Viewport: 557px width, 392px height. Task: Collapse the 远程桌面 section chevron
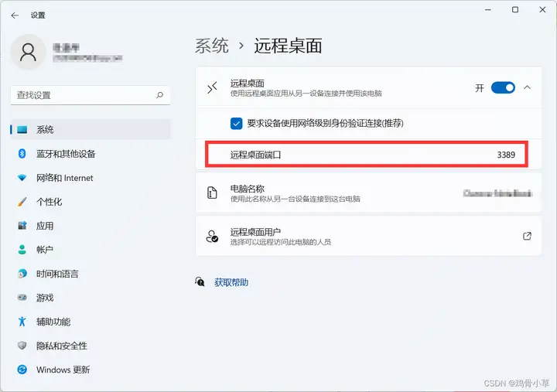pos(527,87)
